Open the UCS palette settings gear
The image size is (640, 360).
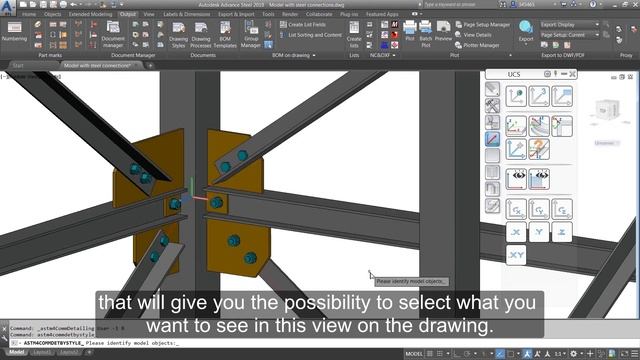(x=547, y=74)
